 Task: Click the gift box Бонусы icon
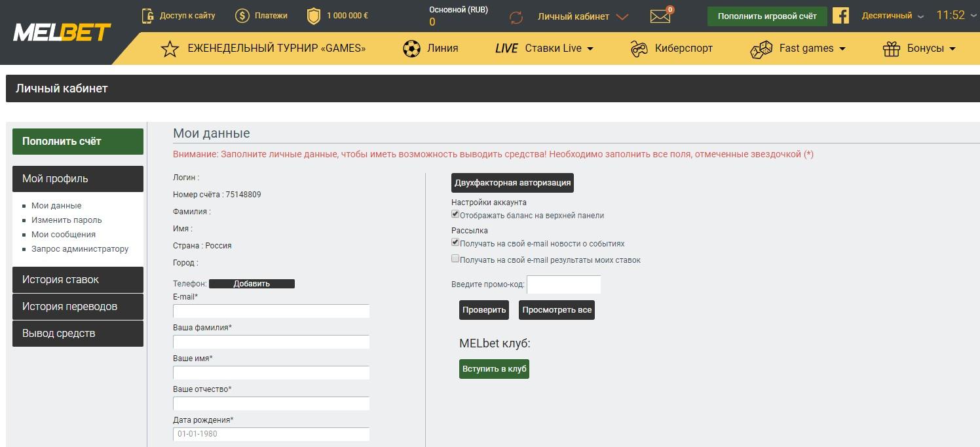point(892,49)
